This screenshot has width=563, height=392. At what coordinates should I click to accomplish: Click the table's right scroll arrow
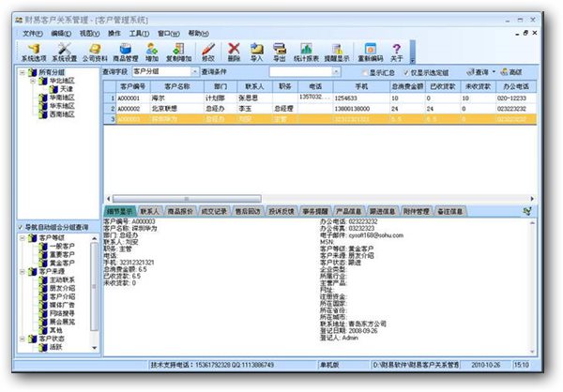pos(532,199)
